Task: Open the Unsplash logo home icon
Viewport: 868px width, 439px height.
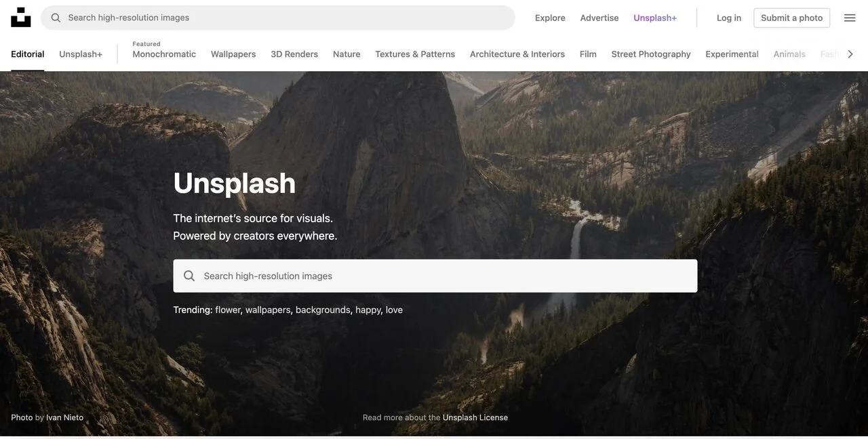Action: (x=21, y=18)
